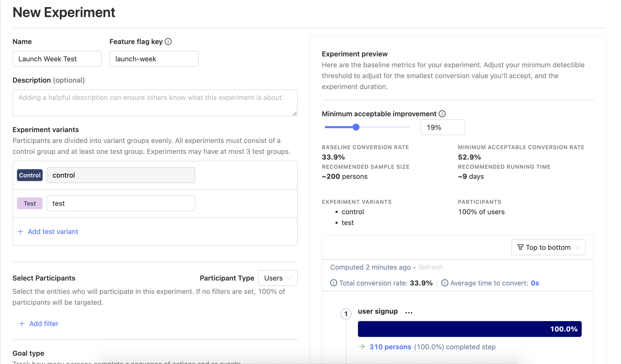Click the Description optional text area

tap(155, 103)
